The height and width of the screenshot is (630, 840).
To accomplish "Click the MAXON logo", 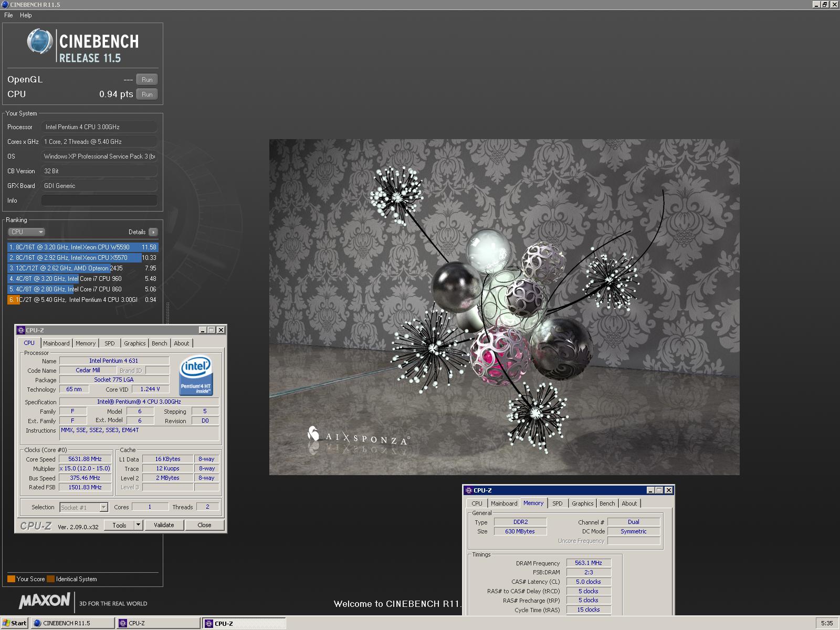I will point(45,601).
